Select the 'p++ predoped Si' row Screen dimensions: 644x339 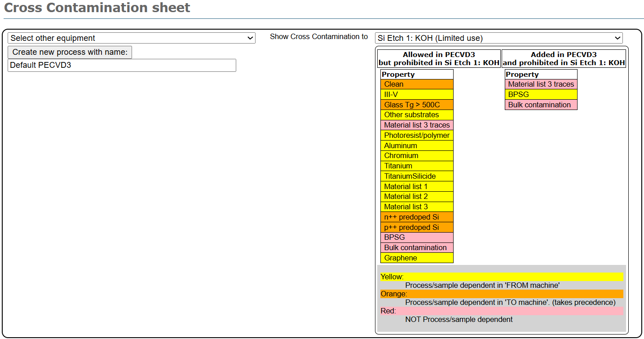(x=417, y=227)
